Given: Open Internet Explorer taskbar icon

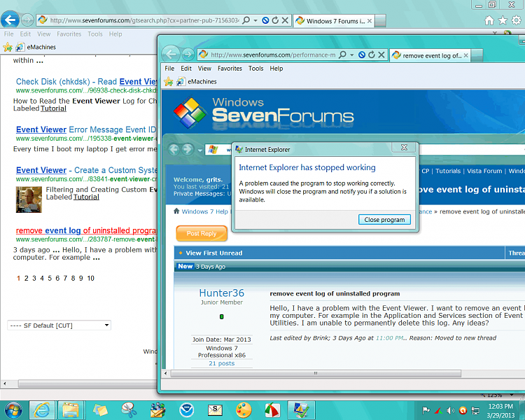Looking at the screenshot, I should coord(42,410).
